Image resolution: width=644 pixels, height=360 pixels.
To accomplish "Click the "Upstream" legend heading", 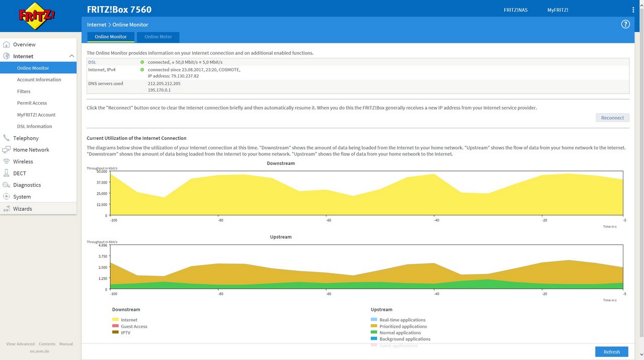I will pyautogui.click(x=381, y=310).
